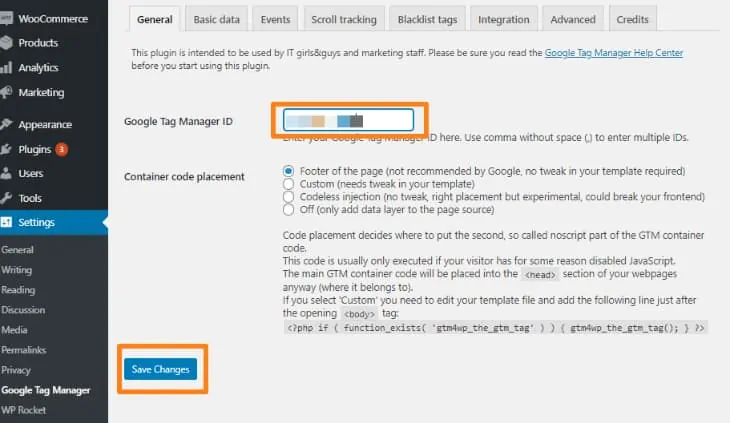Open the Scroll tracking tab
730x423 pixels.
(x=344, y=19)
